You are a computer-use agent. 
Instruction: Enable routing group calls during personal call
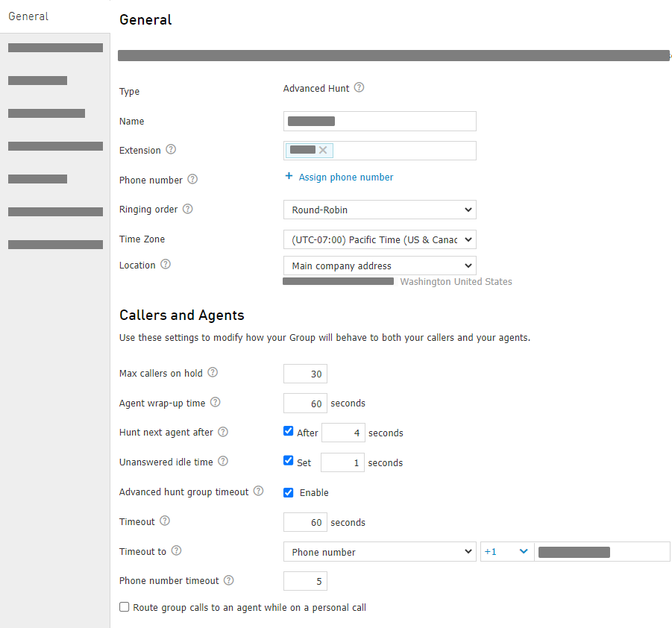pyautogui.click(x=125, y=607)
